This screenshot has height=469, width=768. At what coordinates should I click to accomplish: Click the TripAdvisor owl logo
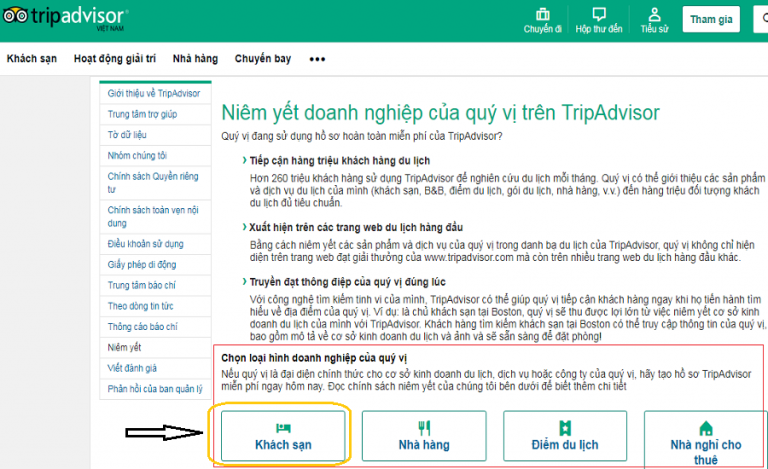[x=16, y=16]
